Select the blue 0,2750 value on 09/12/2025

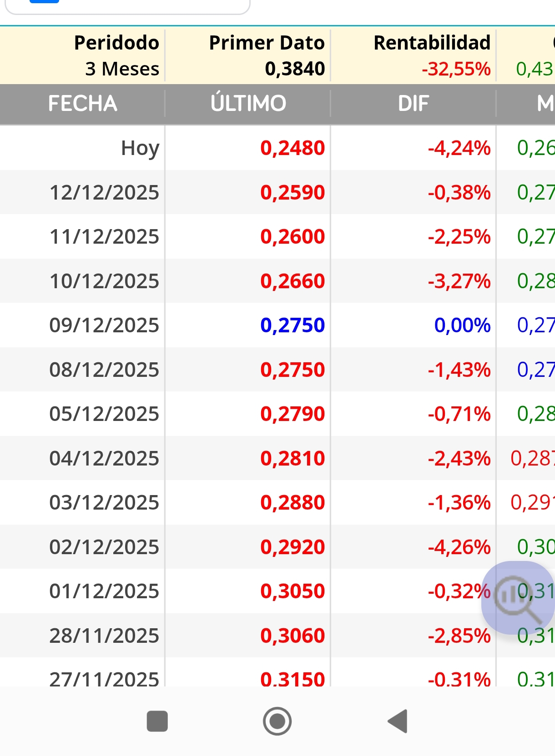[293, 325]
